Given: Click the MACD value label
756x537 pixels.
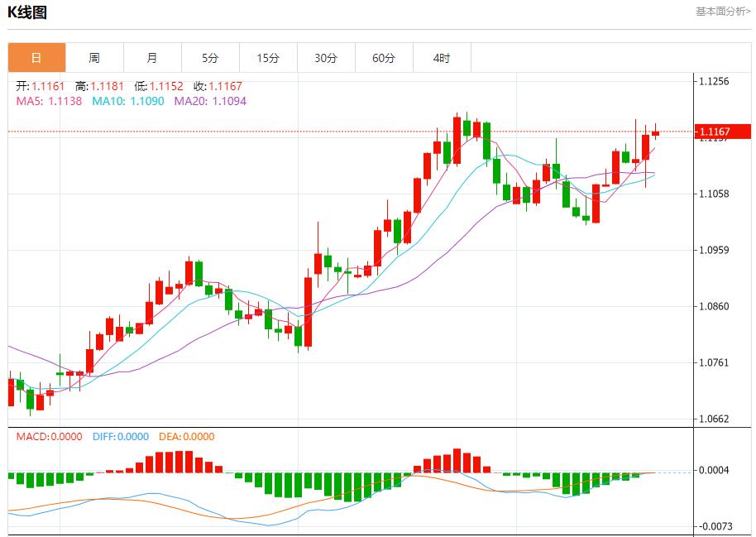Looking at the screenshot, I should (x=49, y=437).
